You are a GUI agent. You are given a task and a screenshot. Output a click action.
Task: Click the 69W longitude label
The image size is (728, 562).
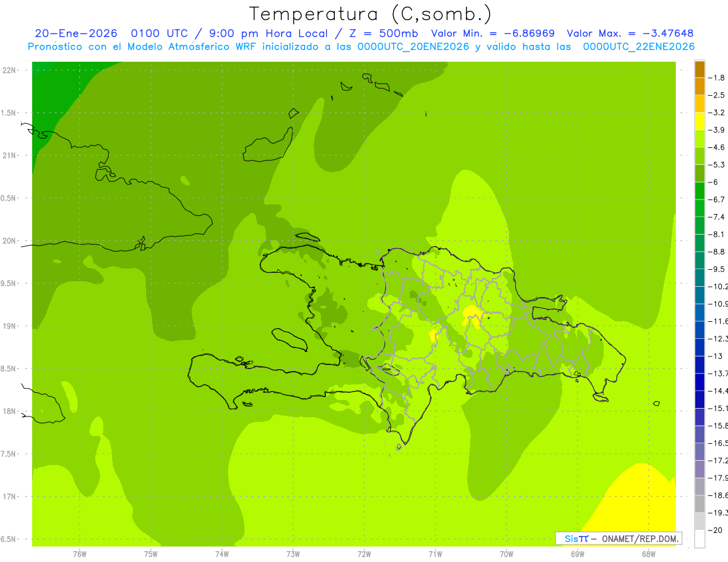pyautogui.click(x=578, y=554)
